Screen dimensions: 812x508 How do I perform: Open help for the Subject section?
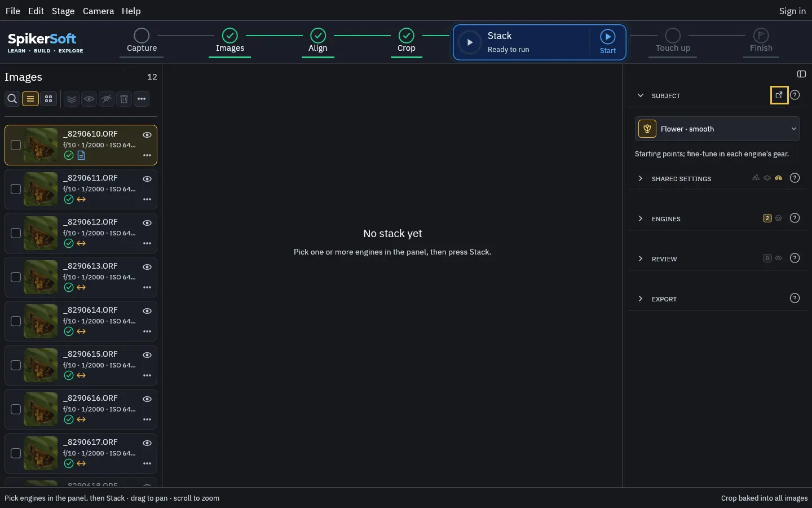point(795,95)
